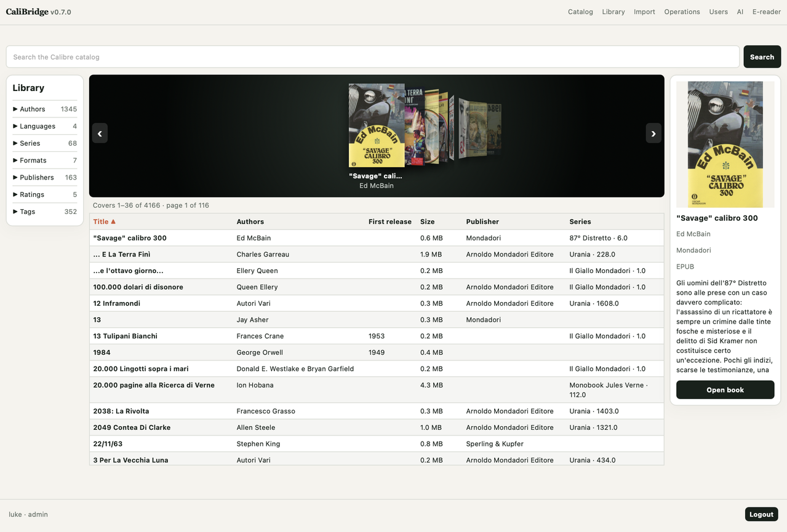
Task: Open the Users page
Action: click(718, 12)
